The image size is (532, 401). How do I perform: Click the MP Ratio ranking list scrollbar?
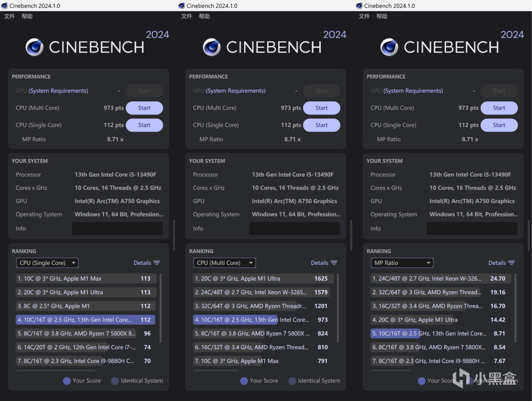[x=515, y=308]
